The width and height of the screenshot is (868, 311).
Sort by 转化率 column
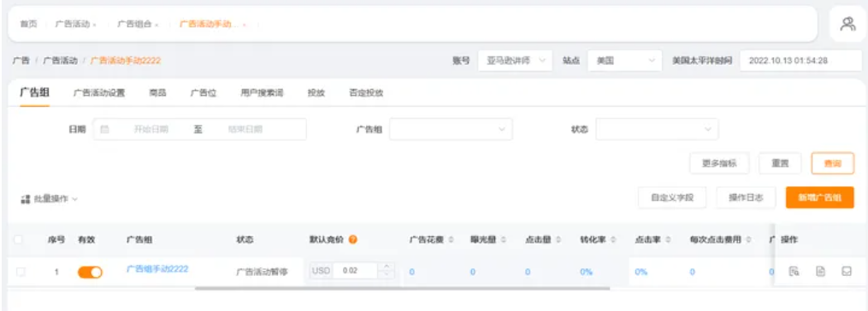(614, 240)
